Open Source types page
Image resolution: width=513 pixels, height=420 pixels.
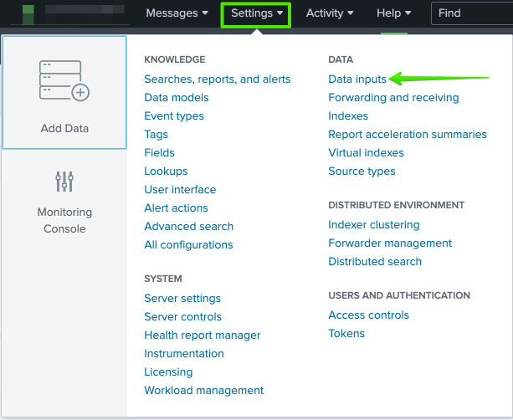click(362, 171)
